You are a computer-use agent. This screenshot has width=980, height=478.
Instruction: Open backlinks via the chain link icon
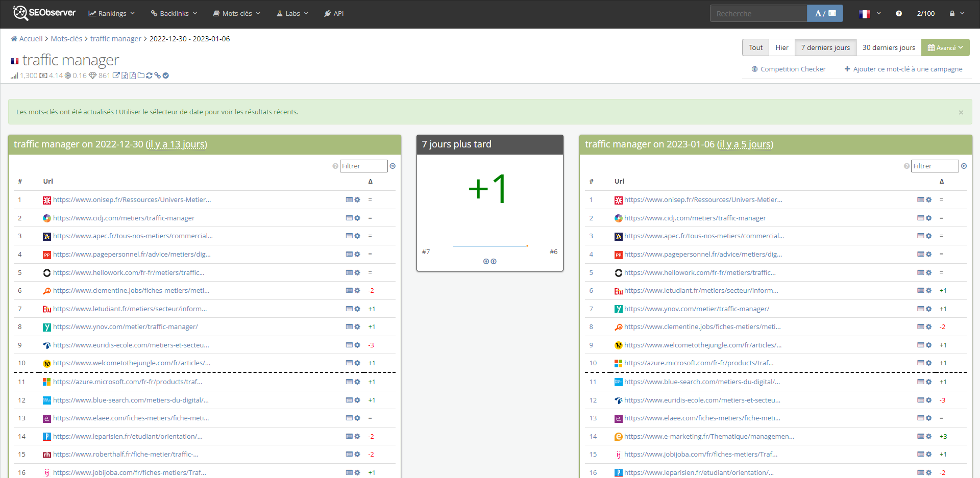(x=157, y=76)
